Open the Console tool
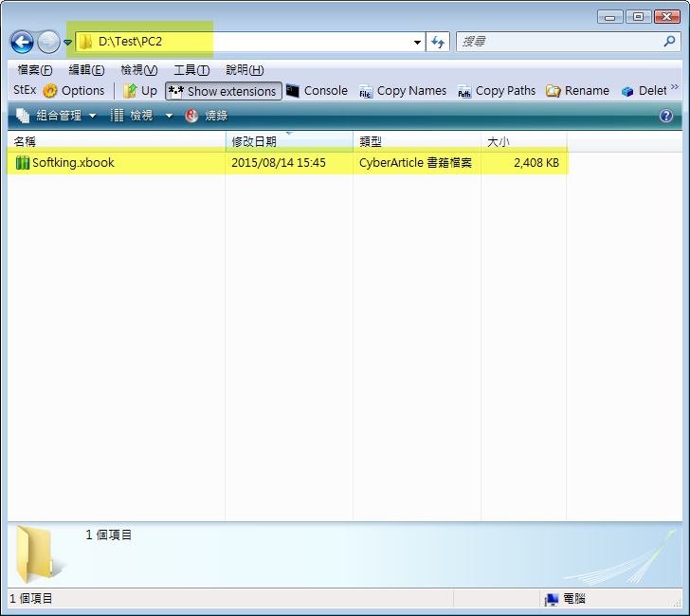 pos(317,91)
